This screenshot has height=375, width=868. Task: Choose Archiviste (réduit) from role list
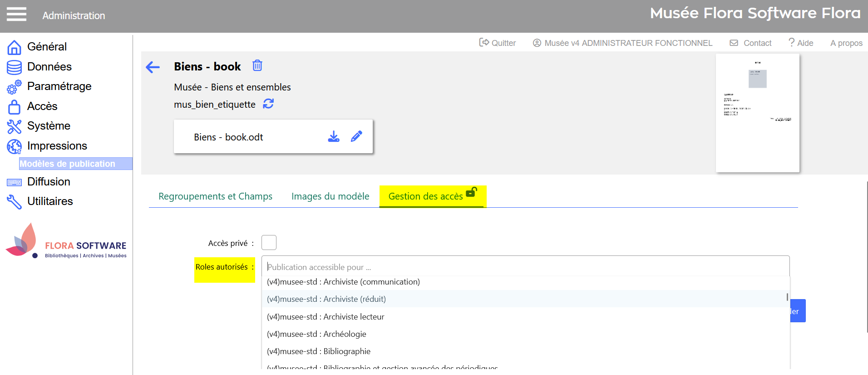(326, 299)
